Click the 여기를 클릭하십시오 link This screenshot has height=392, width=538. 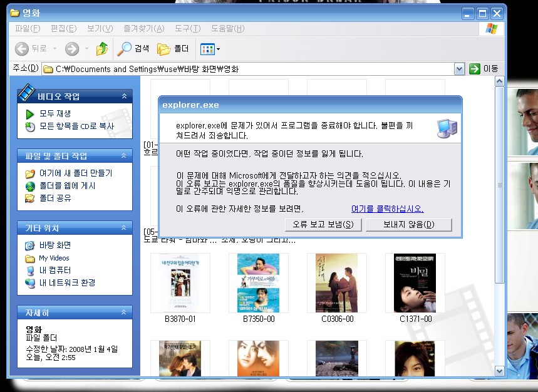(388, 209)
